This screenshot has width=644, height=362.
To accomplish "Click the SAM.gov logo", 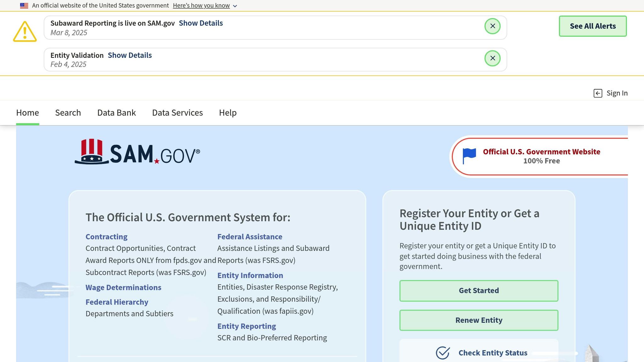I will tap(137, 152).
